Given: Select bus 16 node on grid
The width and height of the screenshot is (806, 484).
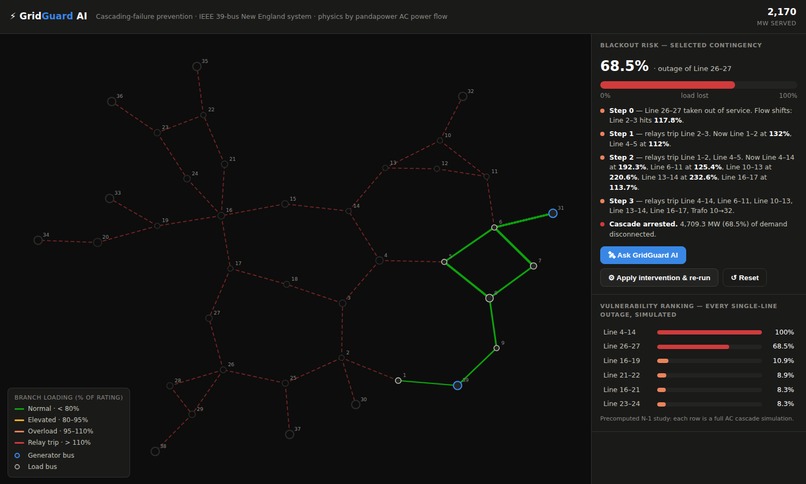Looking at the screenshot, I should [221, 215].
